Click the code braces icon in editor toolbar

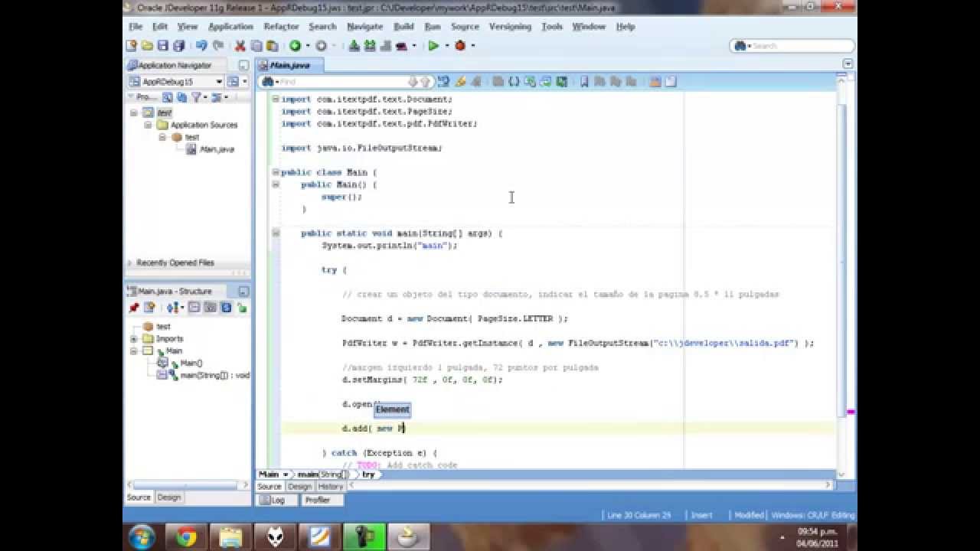tap(514, 82)
